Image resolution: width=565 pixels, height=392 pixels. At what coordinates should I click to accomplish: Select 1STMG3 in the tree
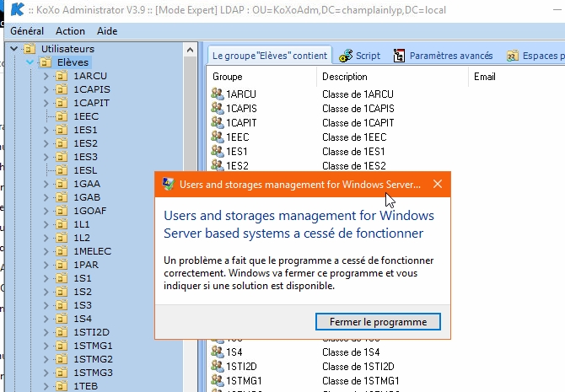click(x=93, y=373)
